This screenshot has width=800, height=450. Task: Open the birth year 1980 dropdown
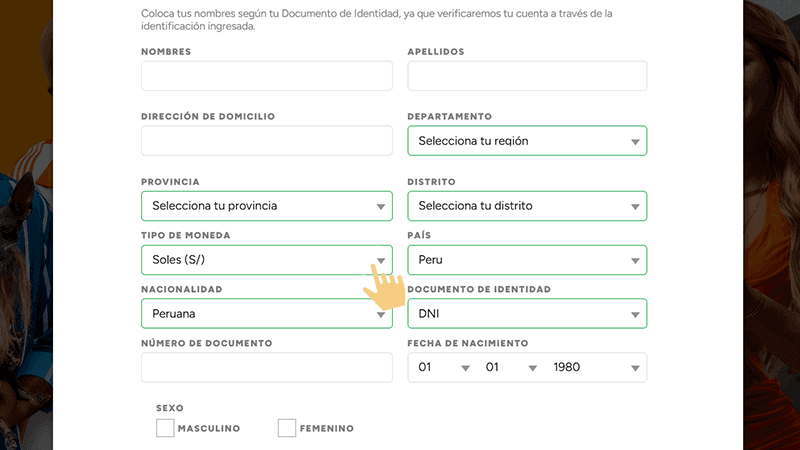[590, 368]
